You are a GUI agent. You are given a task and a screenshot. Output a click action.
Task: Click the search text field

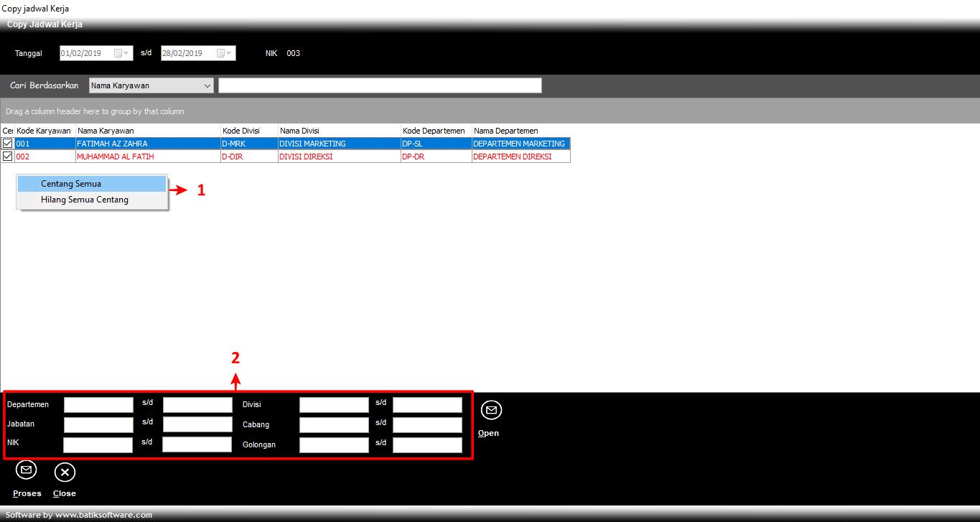click(380, 85)
